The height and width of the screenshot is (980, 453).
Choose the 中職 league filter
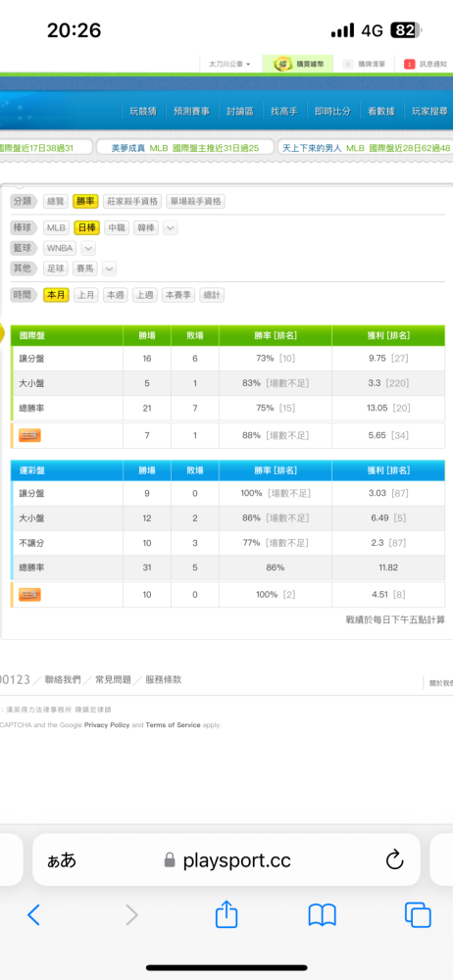pos(117,228)
